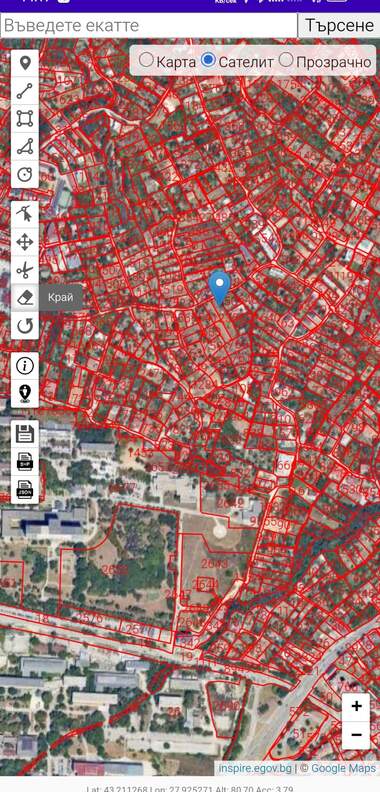380x792 pixels.
Task: Save with the floppy disk icon
Action: pyautogui.click(x=25, y=434)
